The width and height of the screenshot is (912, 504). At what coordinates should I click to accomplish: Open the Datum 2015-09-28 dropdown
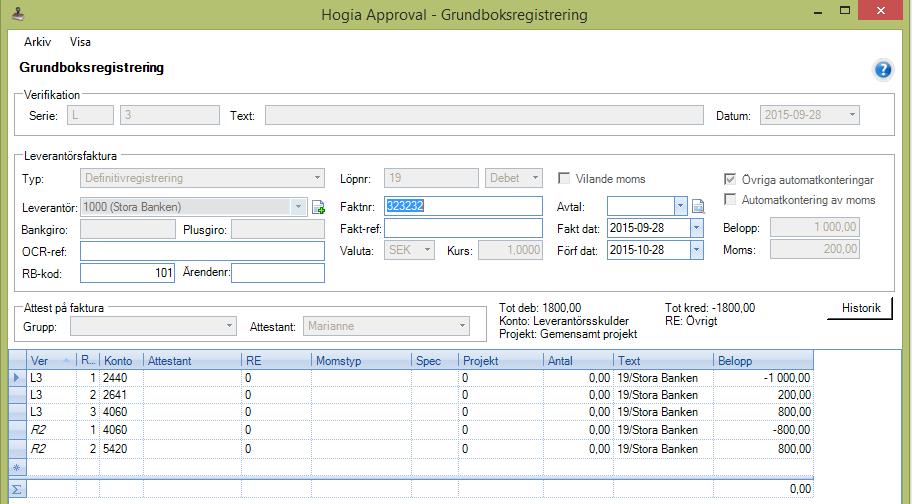[x=852, y=115]
